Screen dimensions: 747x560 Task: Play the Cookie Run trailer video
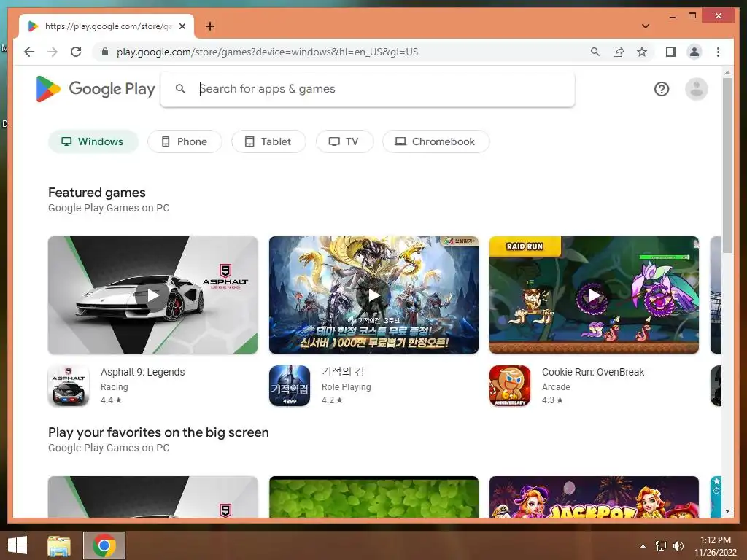click(x=594, y=295)
